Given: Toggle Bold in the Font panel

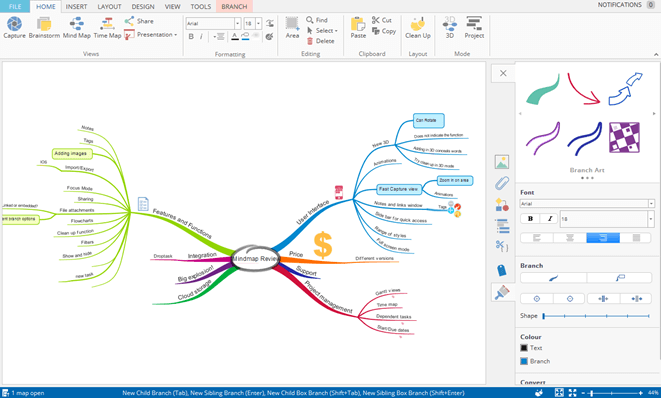Looking at the screenshot, I should pyautogui.click(x=530, y=218).
